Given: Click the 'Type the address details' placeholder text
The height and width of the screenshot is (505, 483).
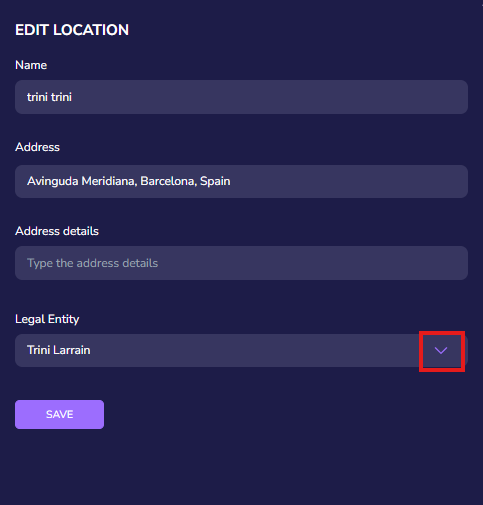Looking at the screenshot, I should click(x=92, y=263).
